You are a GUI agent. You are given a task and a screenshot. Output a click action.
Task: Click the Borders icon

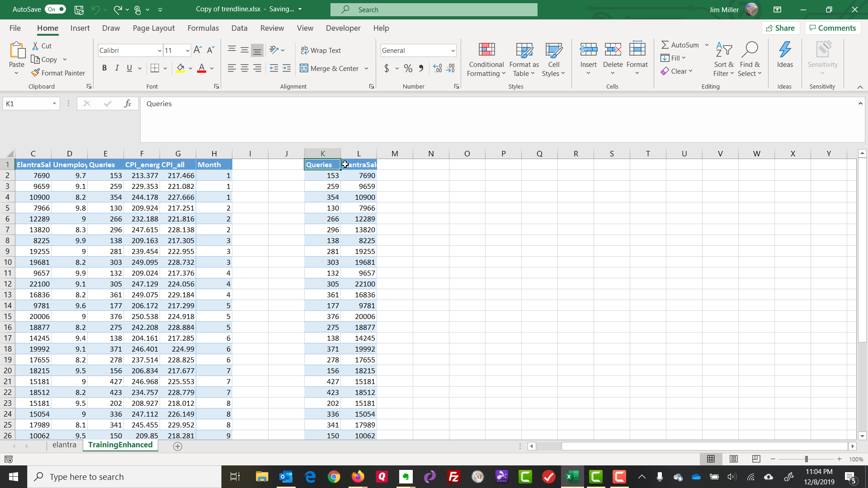point(155,68)
